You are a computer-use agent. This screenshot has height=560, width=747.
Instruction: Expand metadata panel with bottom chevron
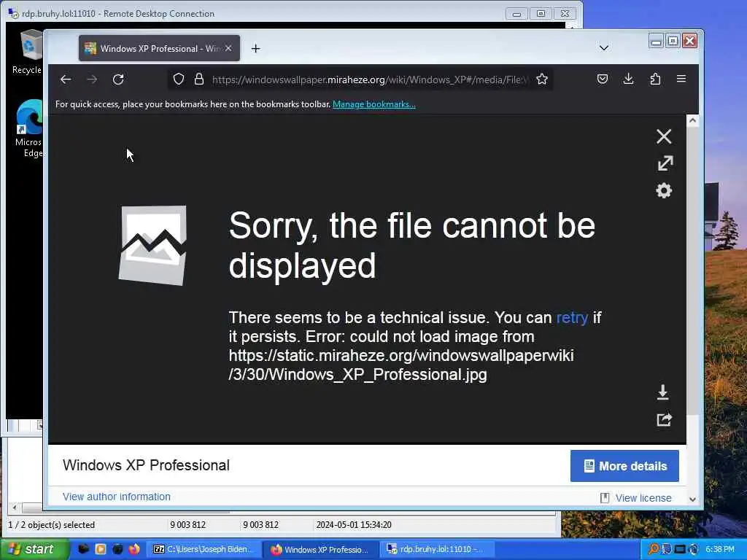pyautogui.click(x=693, y=499)
